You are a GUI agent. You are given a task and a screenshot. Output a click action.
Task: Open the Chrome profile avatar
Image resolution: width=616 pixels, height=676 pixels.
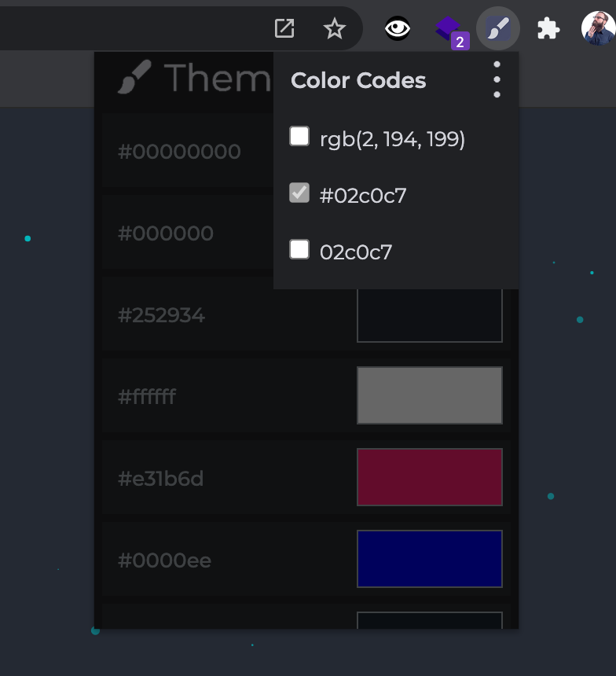pyautogui.click(x=599, y=28)
